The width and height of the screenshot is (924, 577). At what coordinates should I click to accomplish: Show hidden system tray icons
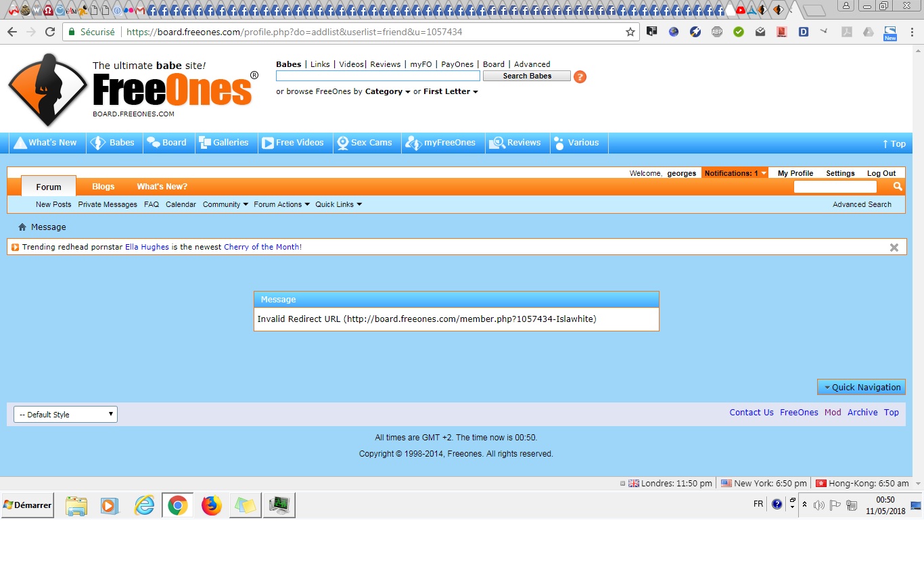click(x=804, y=505)
